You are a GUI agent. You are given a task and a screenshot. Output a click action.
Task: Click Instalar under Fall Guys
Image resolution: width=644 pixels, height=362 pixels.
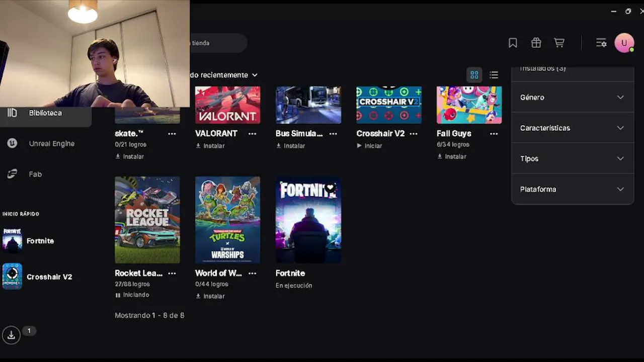452,157
